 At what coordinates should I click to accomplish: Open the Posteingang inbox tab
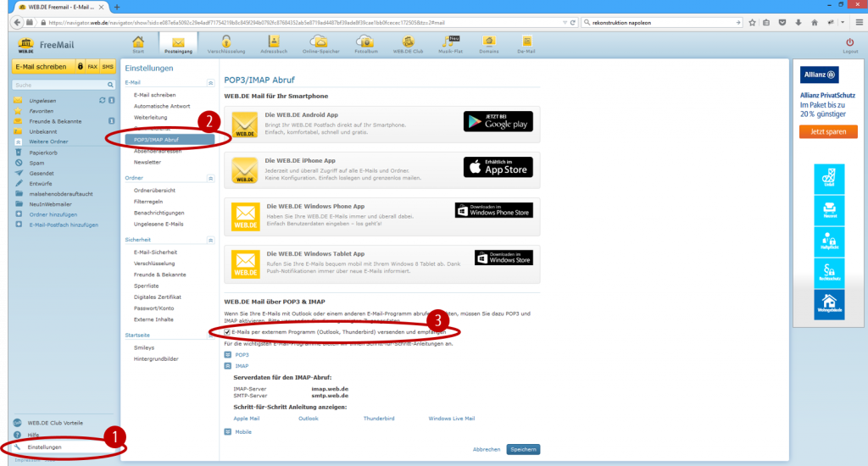click(178, 45)
